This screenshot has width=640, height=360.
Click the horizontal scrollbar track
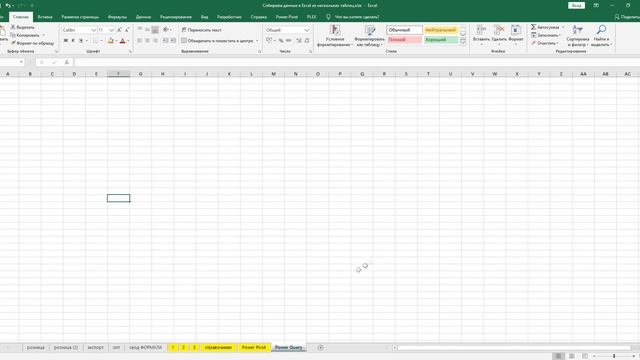coord(514,348)
